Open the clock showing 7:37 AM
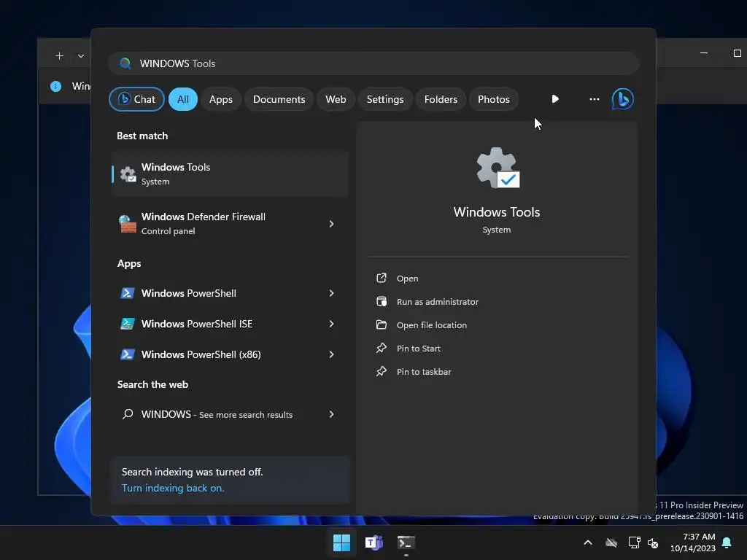 click(693, 542)
